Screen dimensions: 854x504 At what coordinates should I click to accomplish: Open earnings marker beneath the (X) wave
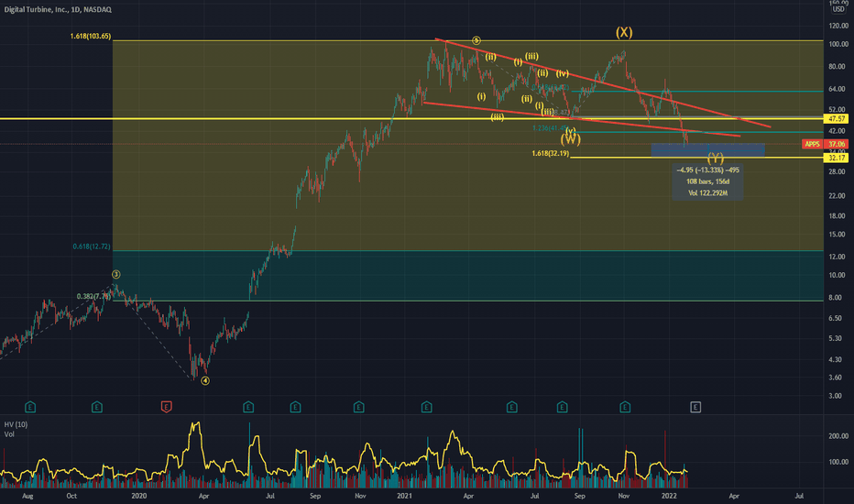pyautogui.click(x=625, y=407)
